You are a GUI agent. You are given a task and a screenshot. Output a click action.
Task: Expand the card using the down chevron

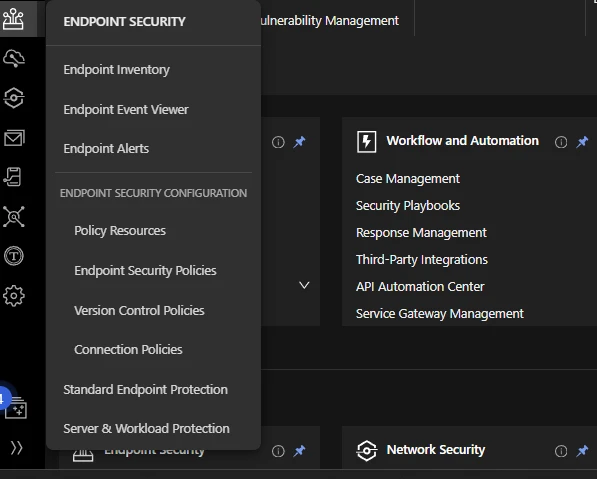[304, 285]
